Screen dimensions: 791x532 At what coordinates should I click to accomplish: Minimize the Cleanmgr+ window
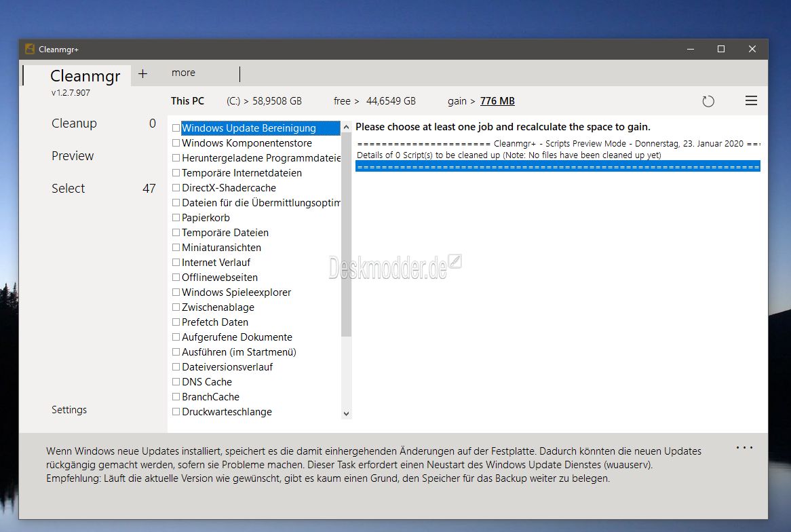pos(690,49)
